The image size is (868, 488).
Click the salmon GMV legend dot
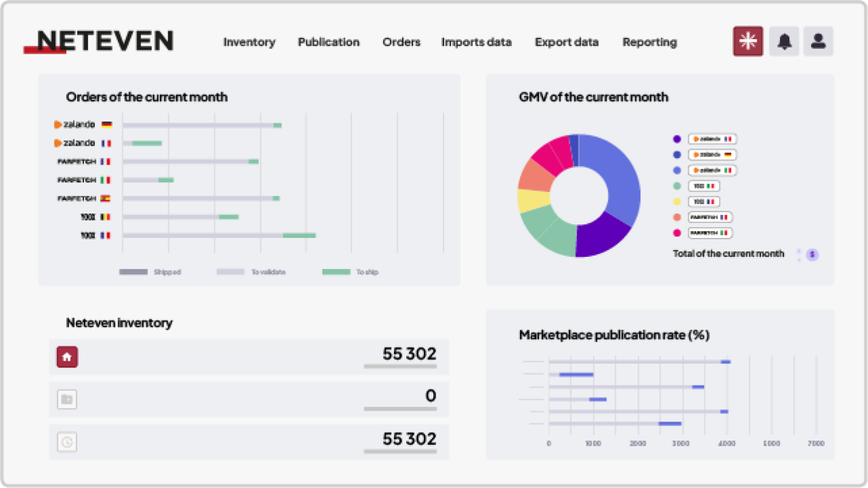[677, 217]
